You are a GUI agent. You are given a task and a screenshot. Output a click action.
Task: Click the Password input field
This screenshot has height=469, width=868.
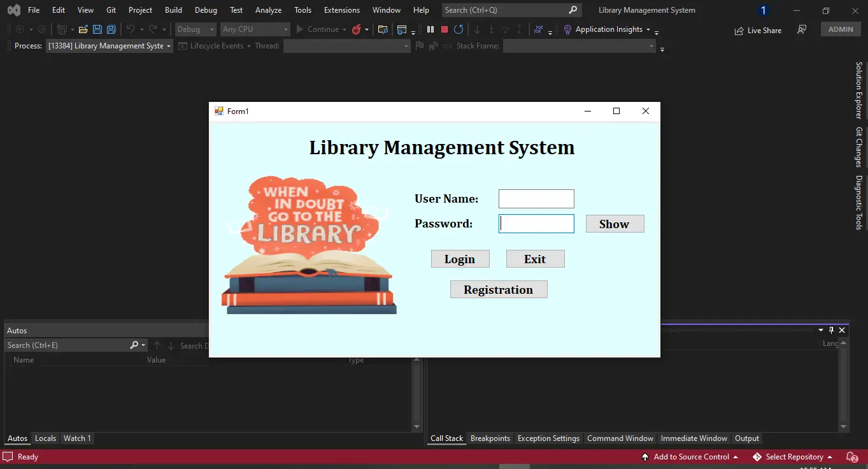tap(536, 224)
